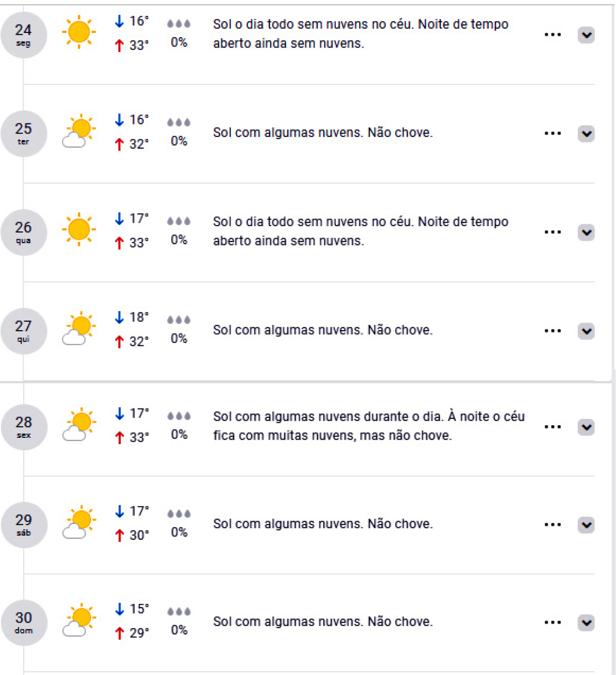Click the partly cloudy icon for Tuesday 25
The width and height of the screenshot is (616, 675).
[x=79, y=131]
